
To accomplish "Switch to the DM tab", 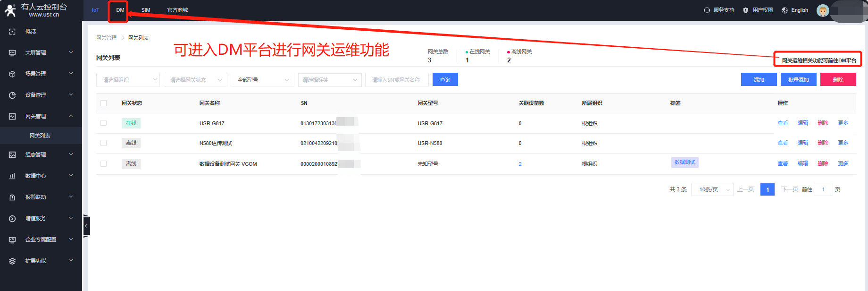I will 120,10.
